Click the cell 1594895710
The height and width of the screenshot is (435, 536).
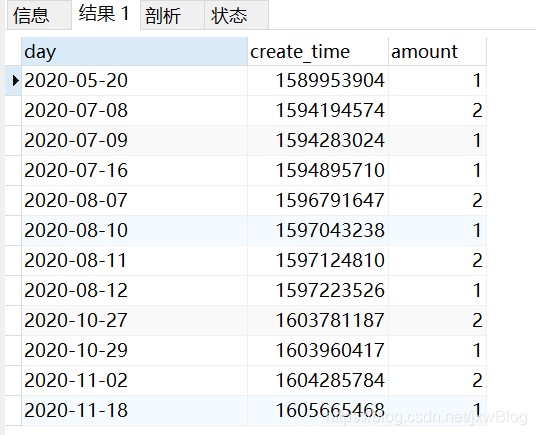tap(318, 171)
